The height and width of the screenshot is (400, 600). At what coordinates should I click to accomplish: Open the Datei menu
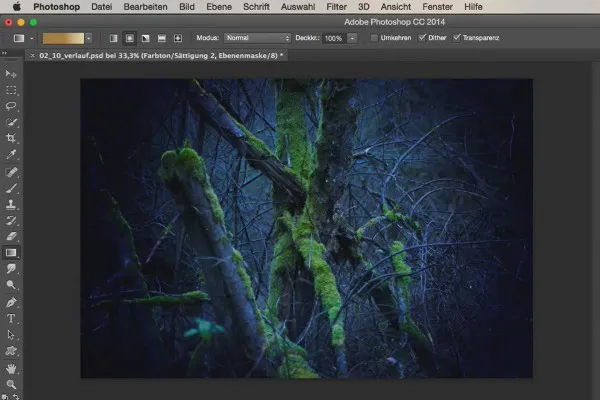click(x=101, y=7)
